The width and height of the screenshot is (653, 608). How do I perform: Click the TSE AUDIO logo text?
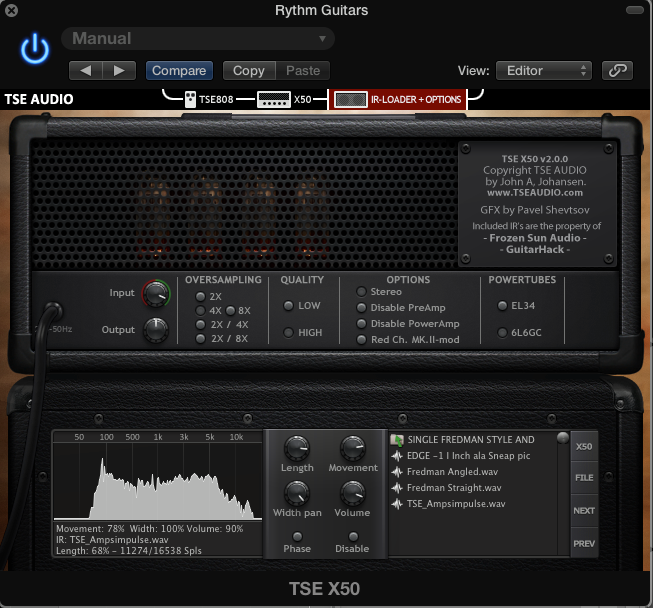coord(39,100)
